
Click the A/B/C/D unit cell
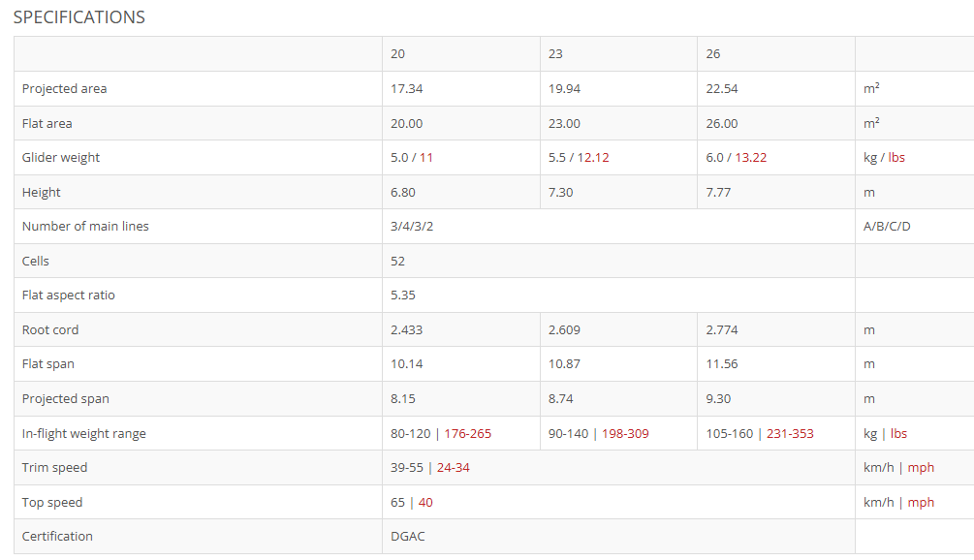click(x=887, y=227)
